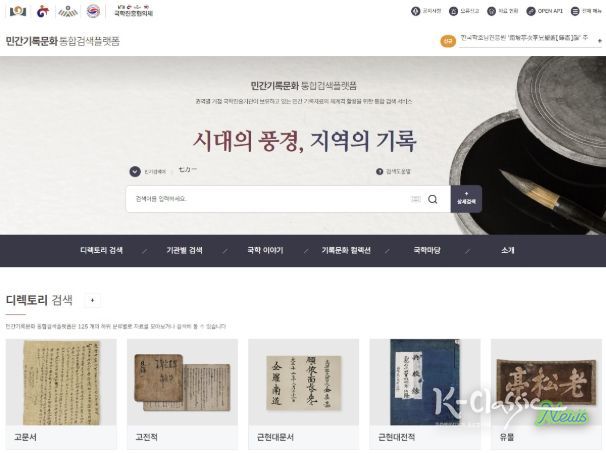606x453 pixels.
Task: Expand the news ticker plus icon at top right
Action: [600, 40]
